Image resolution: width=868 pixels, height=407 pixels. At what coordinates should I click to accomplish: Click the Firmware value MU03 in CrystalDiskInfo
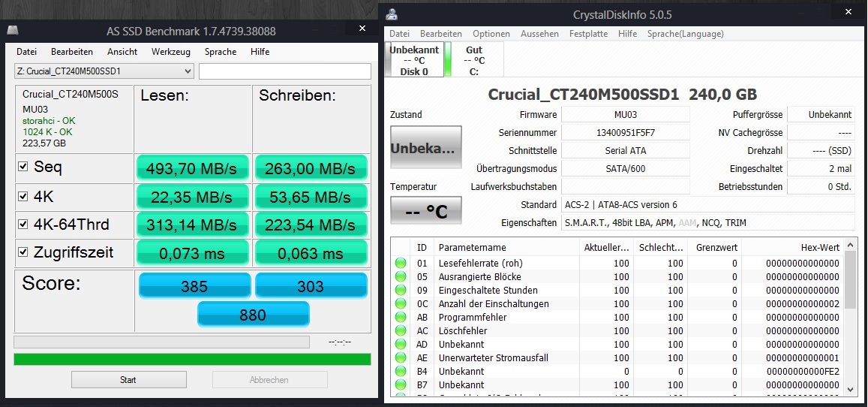click(626, 115)
